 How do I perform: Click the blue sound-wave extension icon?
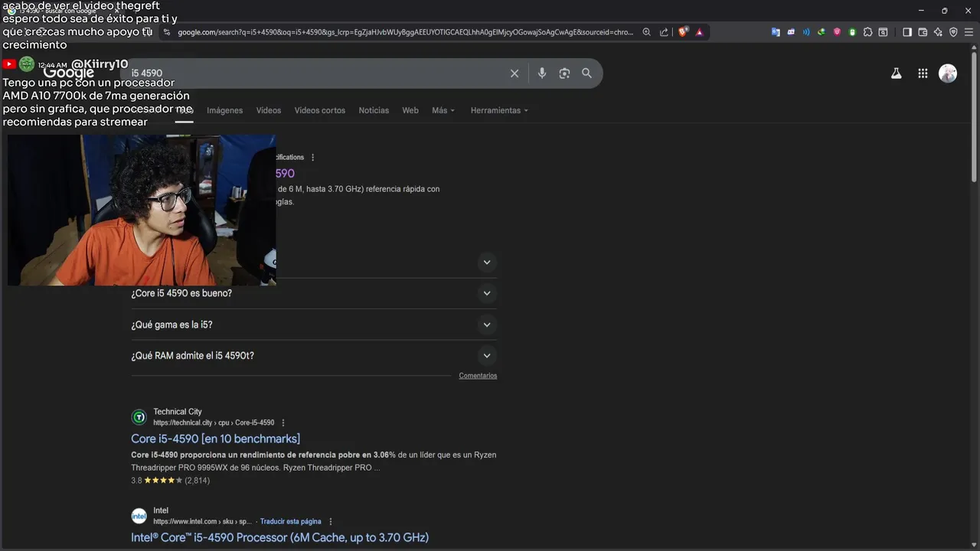(806, 32)
